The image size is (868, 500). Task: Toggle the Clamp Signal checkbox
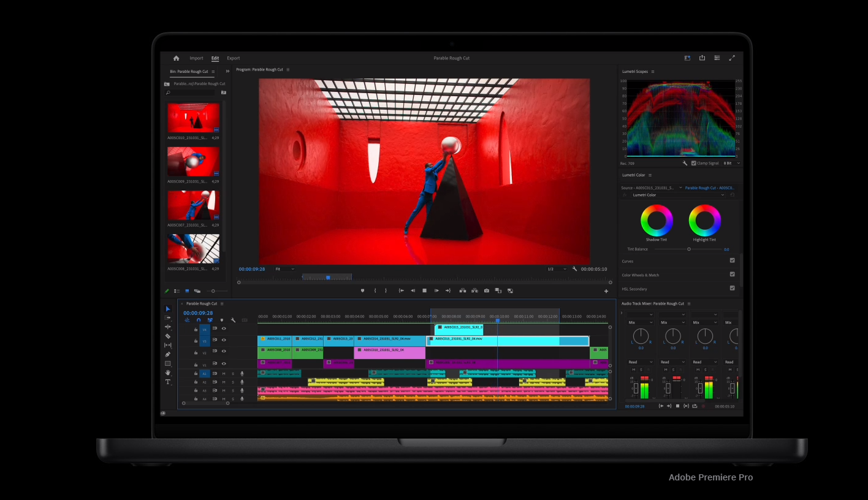[694, 163]
